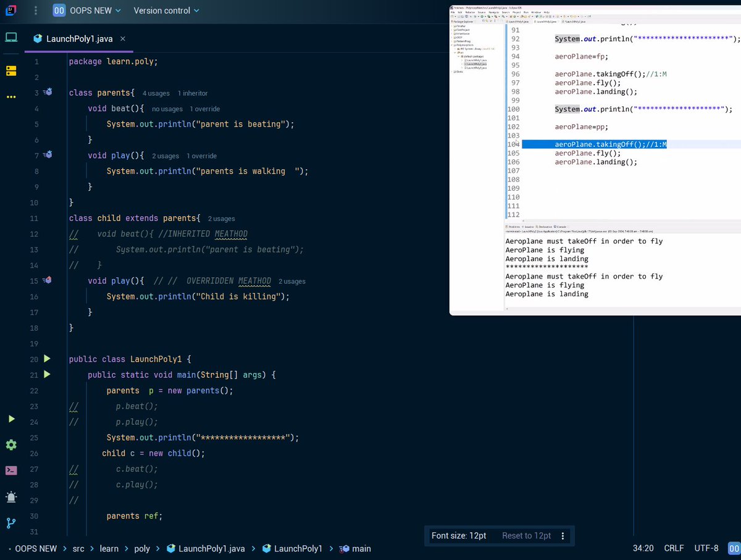Click the More tool windows ellipsis icon

pyautogui.click(x=10, y=96)
